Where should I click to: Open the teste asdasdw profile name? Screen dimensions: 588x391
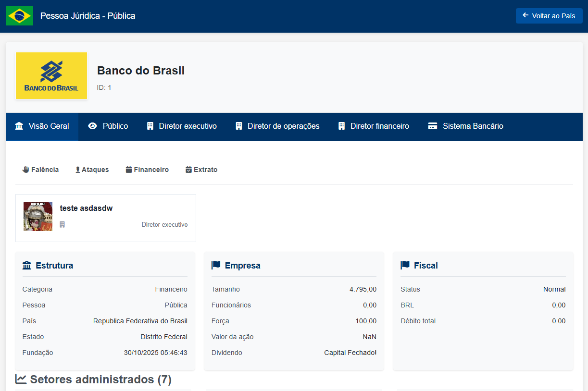click(x=86, y=208)
